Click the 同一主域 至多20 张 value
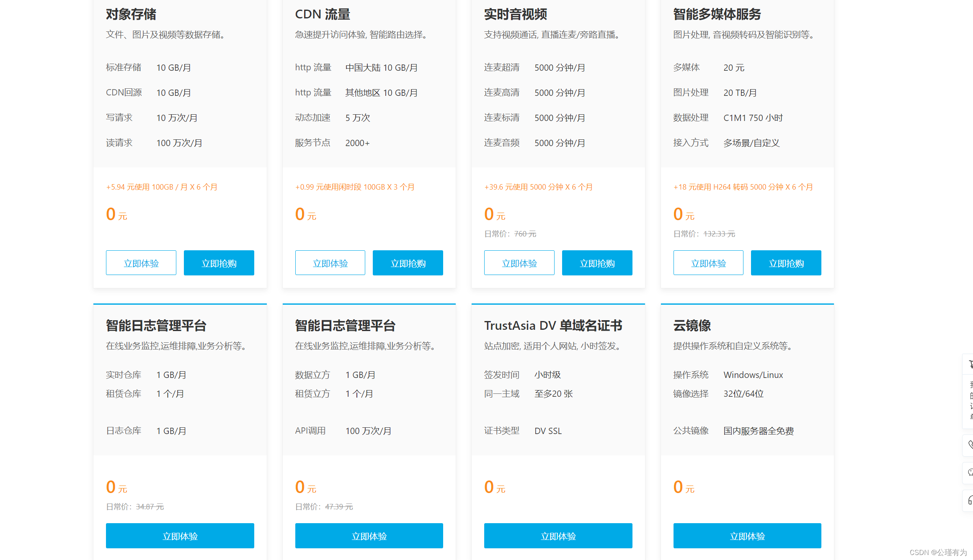973x560 pixels. coord(553,394)
